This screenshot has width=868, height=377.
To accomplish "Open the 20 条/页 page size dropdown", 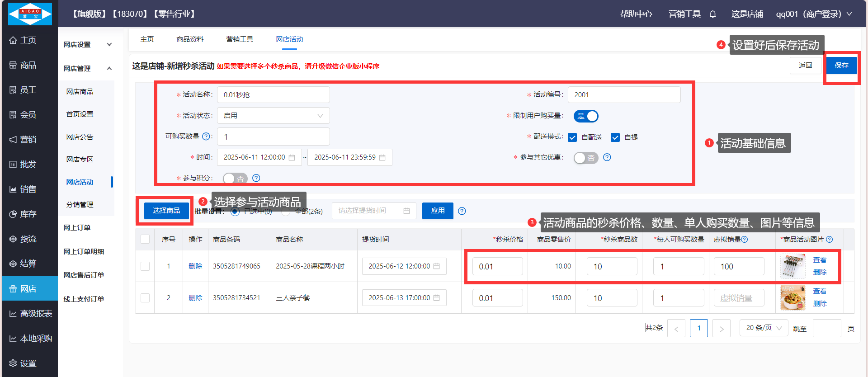I will pos(764,328).
